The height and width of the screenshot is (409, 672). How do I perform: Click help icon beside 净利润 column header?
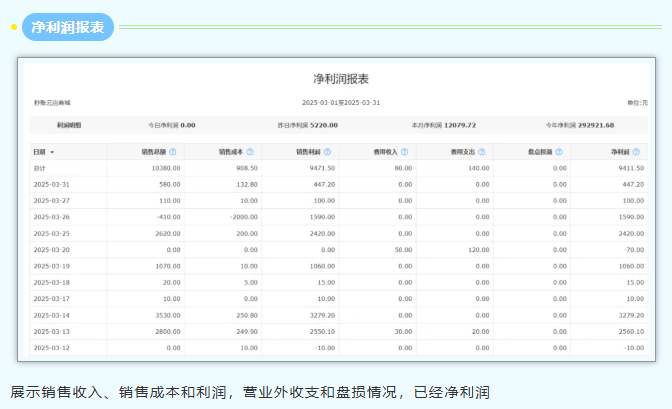[636, 152]
